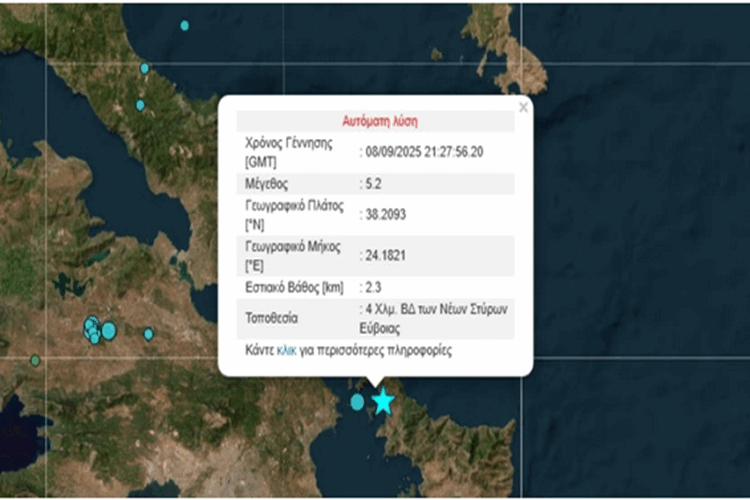Image resolution: width=750 pixels, height=500 pixels.
Task: Close the earthquake info popup
Action: (522, 108)
